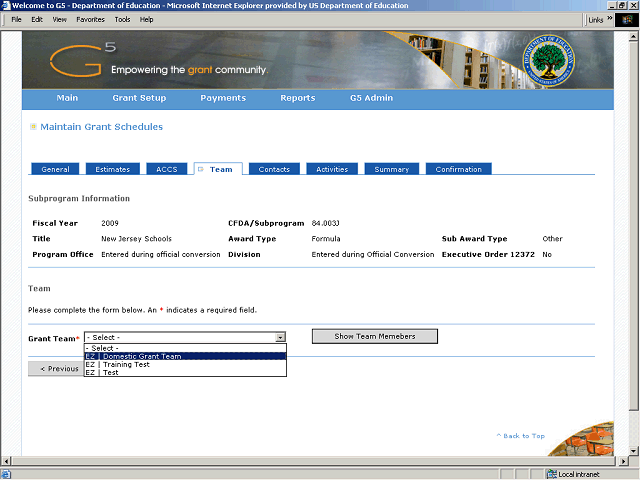640x480 pixels.
Task: Go to the Summary tab
Action: pos(391,169)
